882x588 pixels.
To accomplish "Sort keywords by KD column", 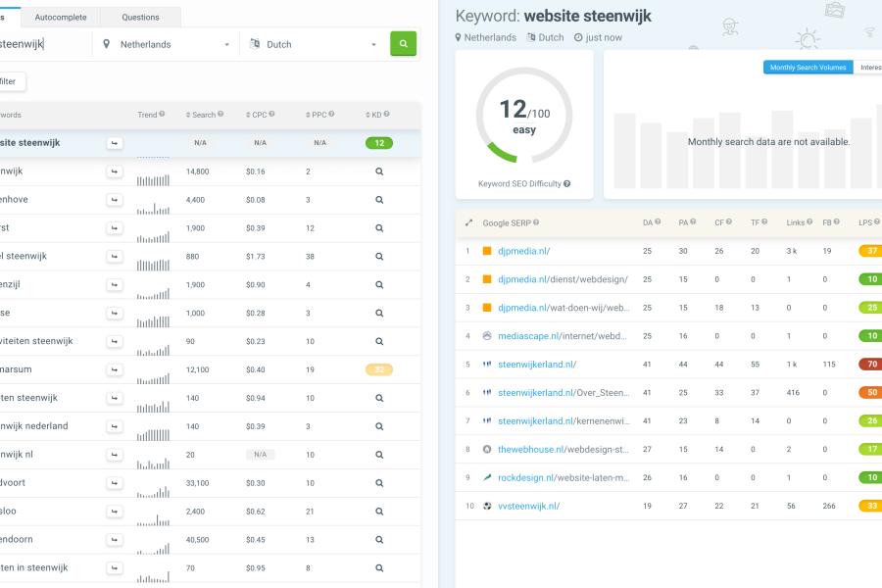I will point(373,115).
